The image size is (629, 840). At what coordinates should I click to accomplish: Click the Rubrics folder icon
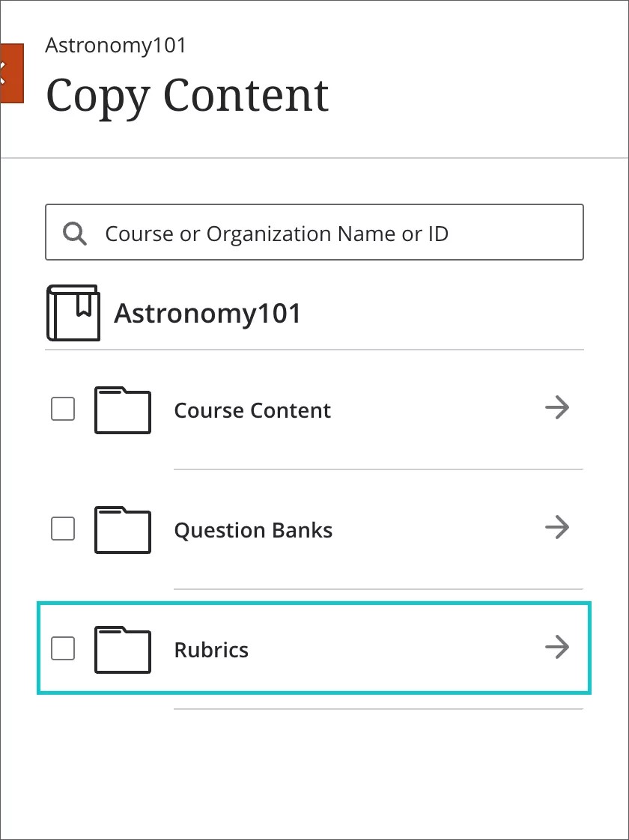tap(122, 650)
